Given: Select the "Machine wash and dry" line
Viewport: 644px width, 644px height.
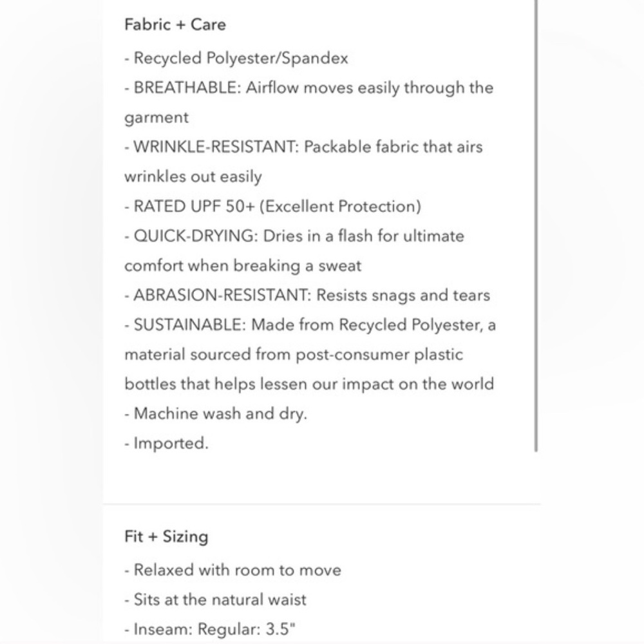Looking at the screenshot, I should [x=216, y=413].
